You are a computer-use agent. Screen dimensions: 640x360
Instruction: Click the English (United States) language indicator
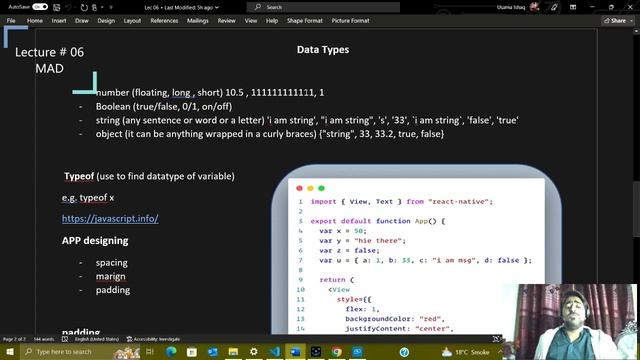point(97,339)
